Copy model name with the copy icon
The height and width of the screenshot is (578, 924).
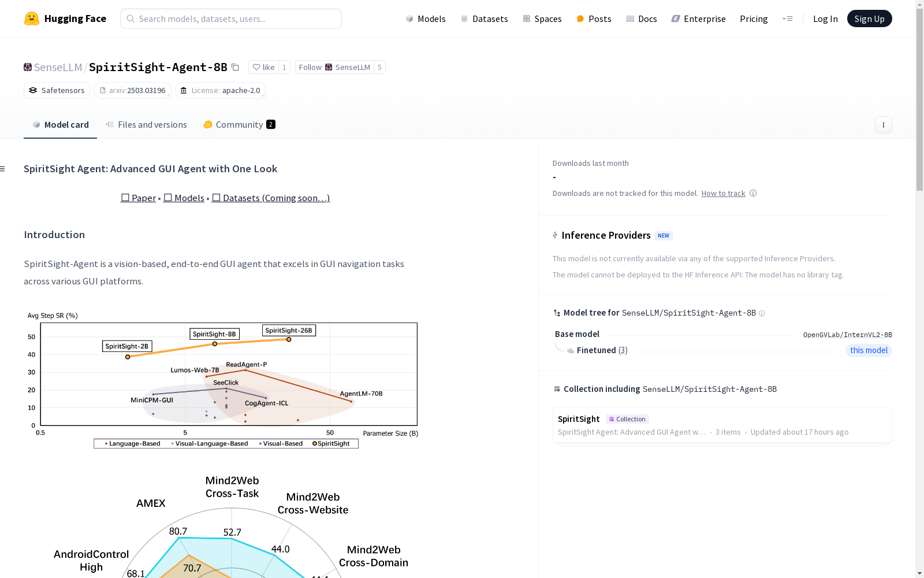pyautogui.click(x=235, y=67)
